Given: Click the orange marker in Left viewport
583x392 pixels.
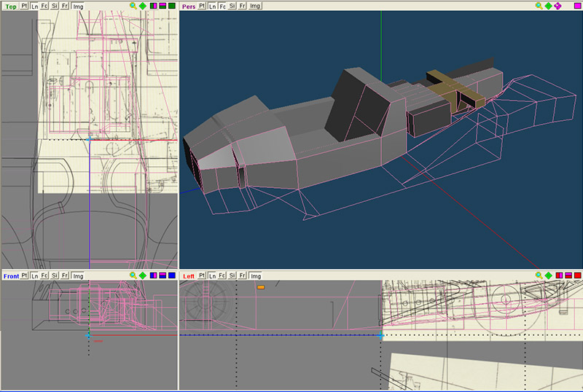Looking at the screenshot, I should [x=260, y=288].
